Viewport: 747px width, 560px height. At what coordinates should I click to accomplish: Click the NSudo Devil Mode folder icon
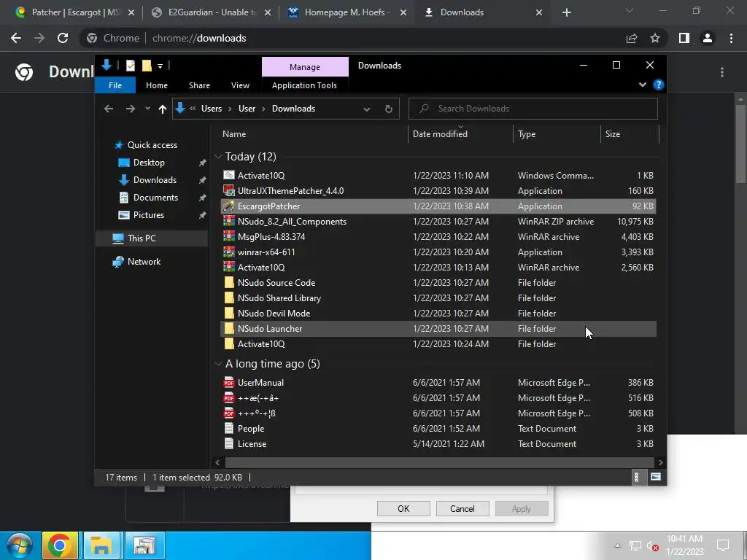point(229,313)
